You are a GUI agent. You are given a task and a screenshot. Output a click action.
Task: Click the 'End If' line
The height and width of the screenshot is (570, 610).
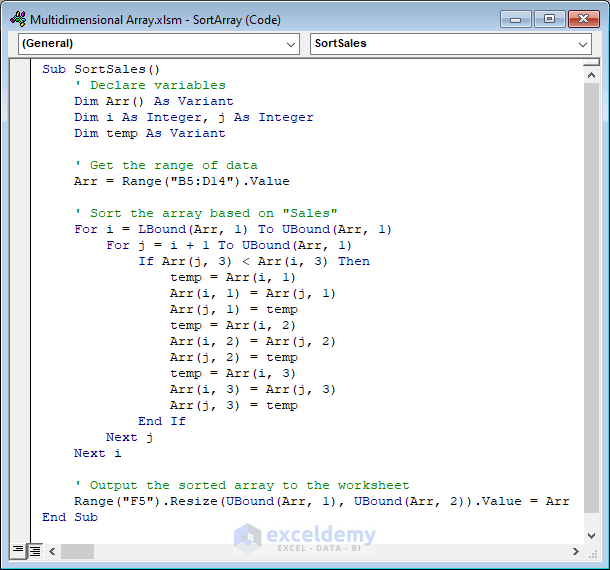(162, 421)
